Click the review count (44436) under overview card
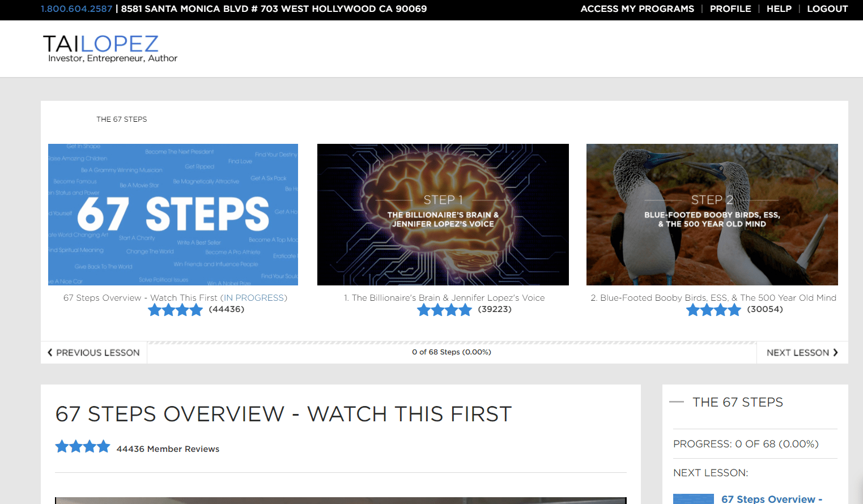This screenshot has width=863, height=504. [x=227, y=309]
